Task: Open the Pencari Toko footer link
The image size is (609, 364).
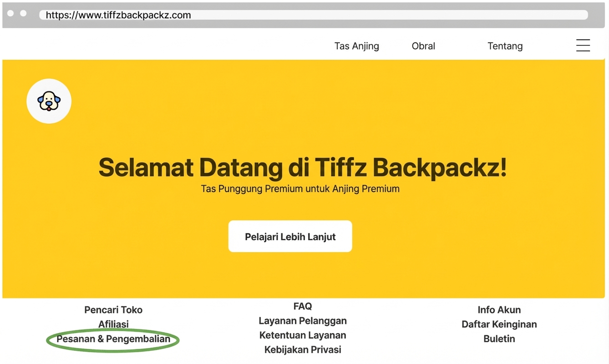Action: pos(113,310)
